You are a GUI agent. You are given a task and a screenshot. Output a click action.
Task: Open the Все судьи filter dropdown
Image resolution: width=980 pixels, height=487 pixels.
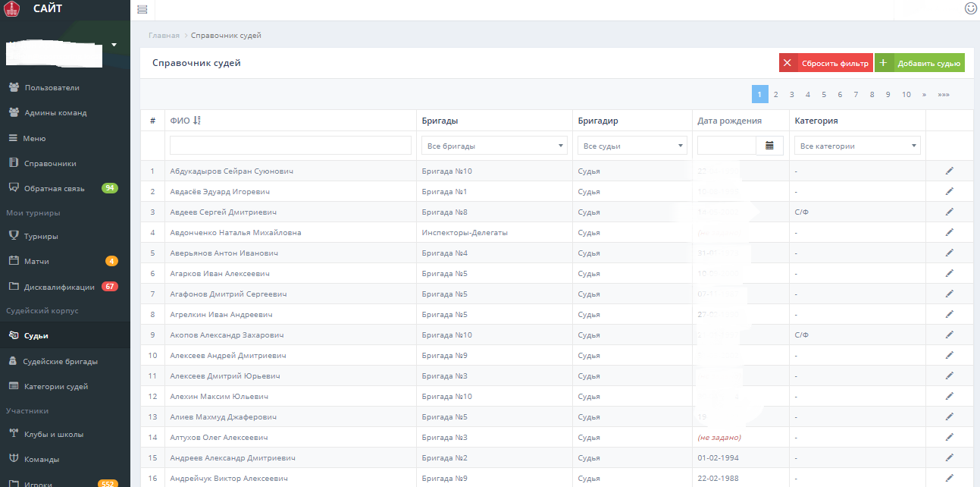click(632, 146)
